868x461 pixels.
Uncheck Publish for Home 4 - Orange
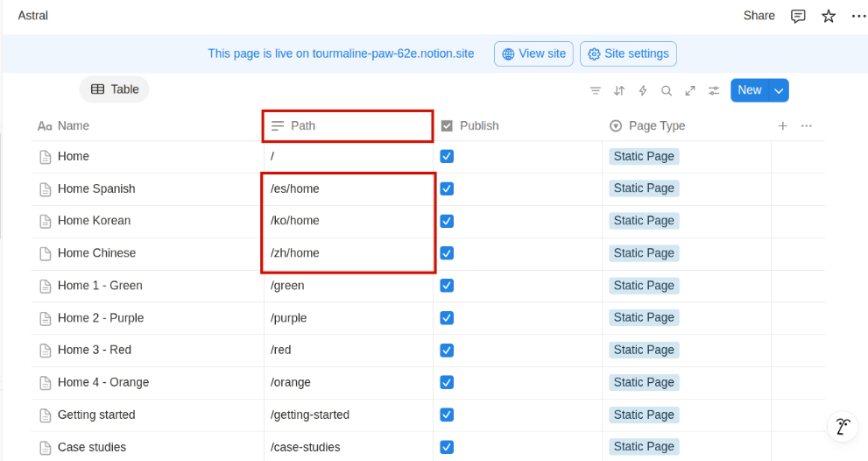pyautogui.click(x=447, y=382)
